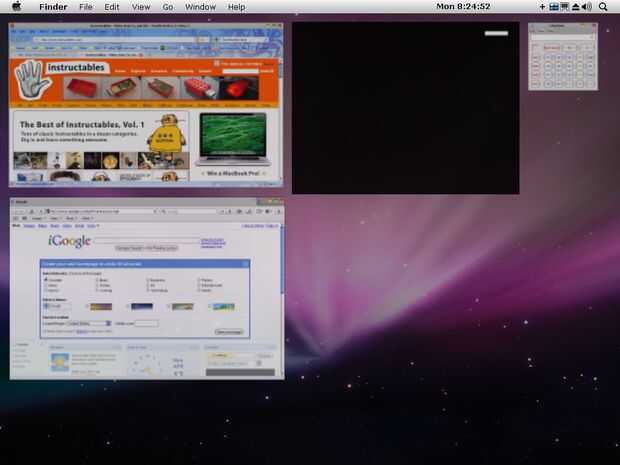This screenshot has width=620, height=465.
Task: Click the Calculator window display field
Action: pos(563,37)
